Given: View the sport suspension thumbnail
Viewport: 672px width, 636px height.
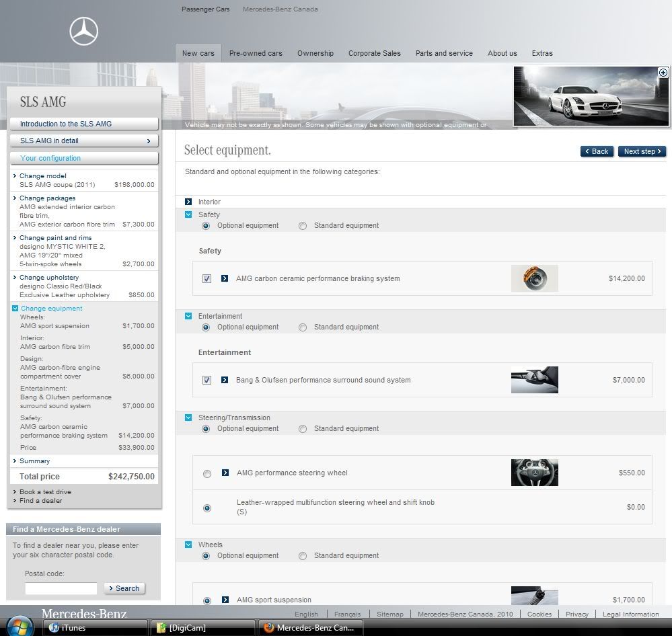Looking at the screenshot, I should click(x=534, y=596).
